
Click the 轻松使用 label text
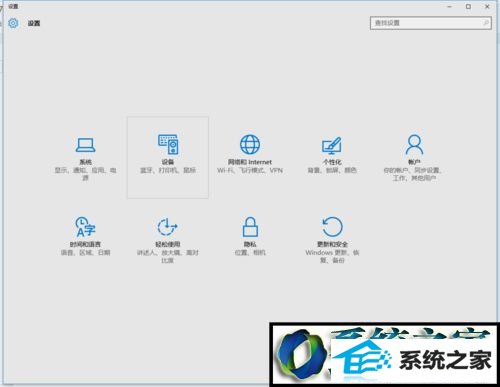pos(168,244)
